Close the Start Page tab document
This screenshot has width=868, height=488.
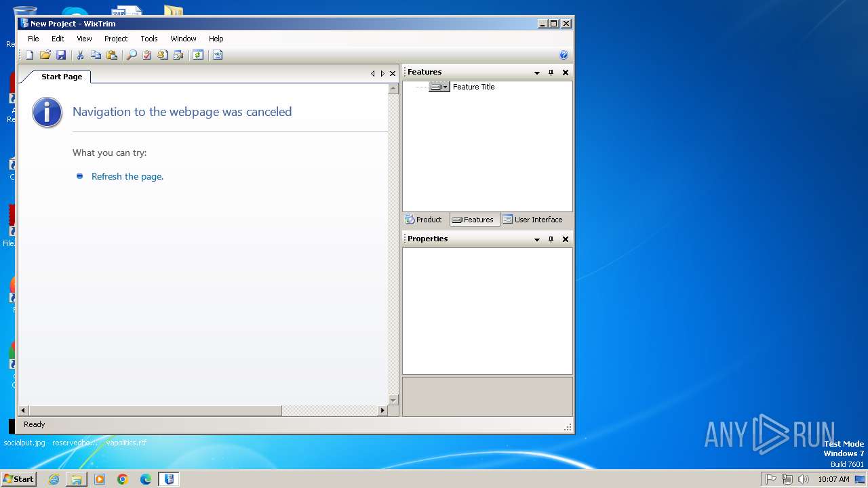393,73
